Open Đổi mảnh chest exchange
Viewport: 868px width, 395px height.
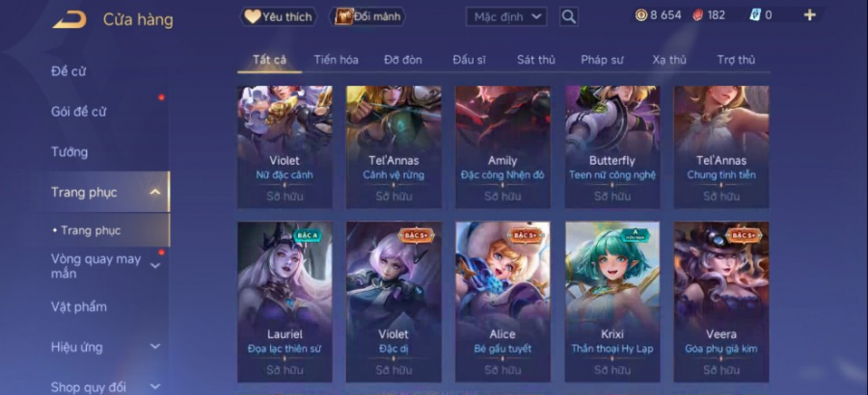(x=367, y=16)
